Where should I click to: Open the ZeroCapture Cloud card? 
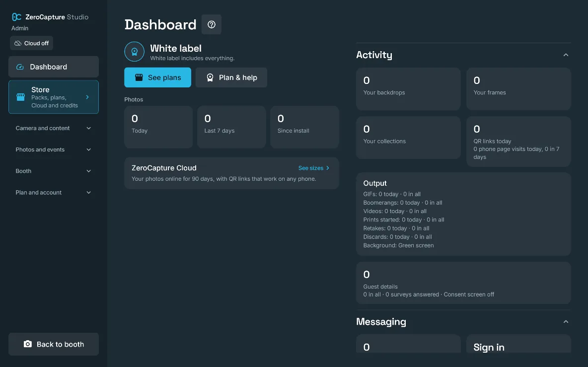(232, 173)
